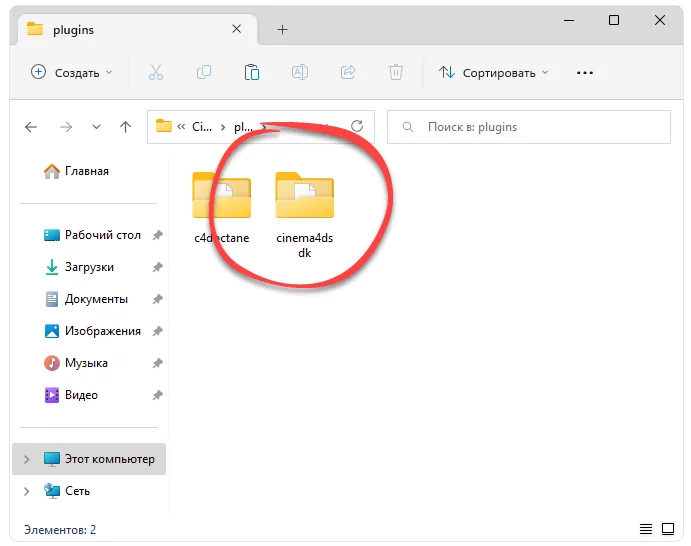
Task: Switch to large icons view
Action: coord(668,529)
